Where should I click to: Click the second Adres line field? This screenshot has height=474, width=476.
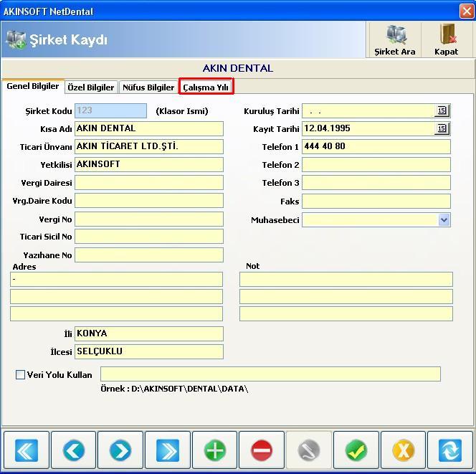click(x=116, y=297)
